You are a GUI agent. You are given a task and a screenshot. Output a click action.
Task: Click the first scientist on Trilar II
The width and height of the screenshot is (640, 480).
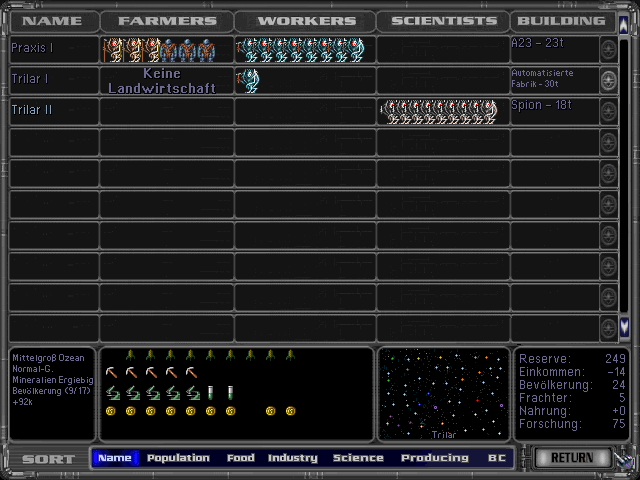tap(388, 111)
